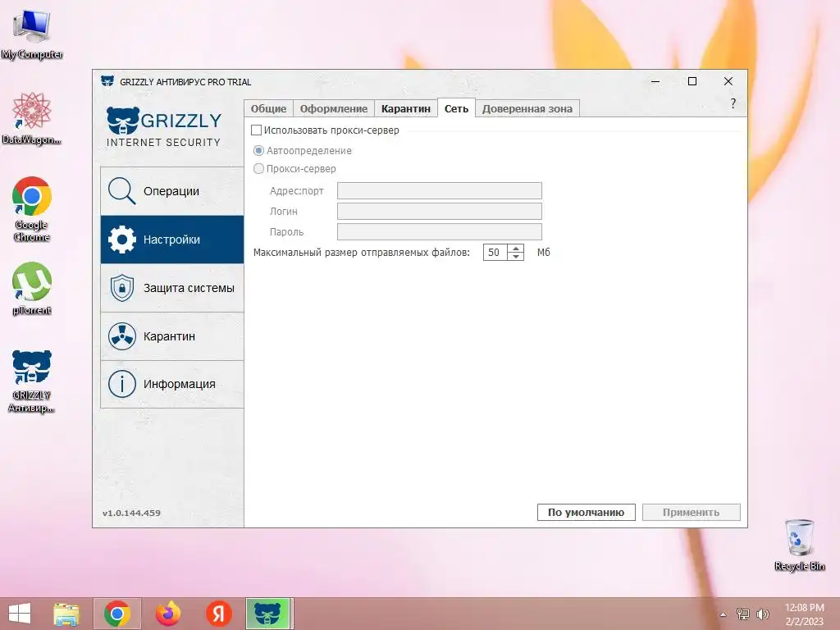This screenshot has width=840, height=630.
Task: Select the Прокси-сервер radio button
Action: pyautogui.click(x=258, y=169)
